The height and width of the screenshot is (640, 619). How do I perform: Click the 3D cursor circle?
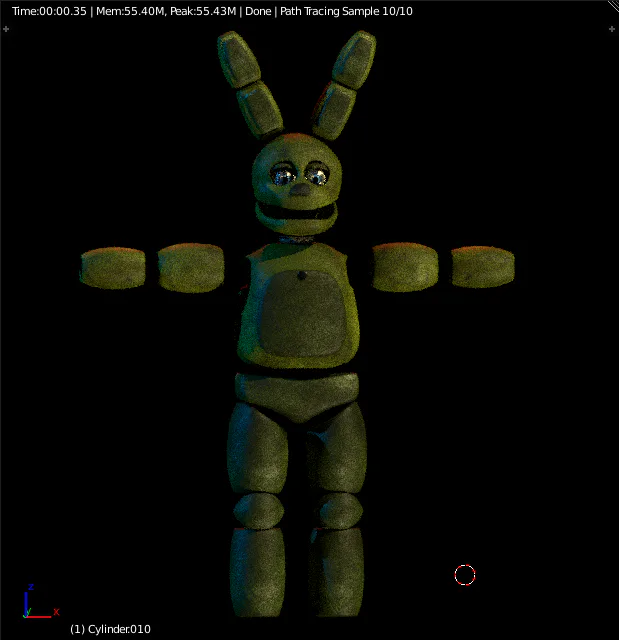click(x=465, y=575)
